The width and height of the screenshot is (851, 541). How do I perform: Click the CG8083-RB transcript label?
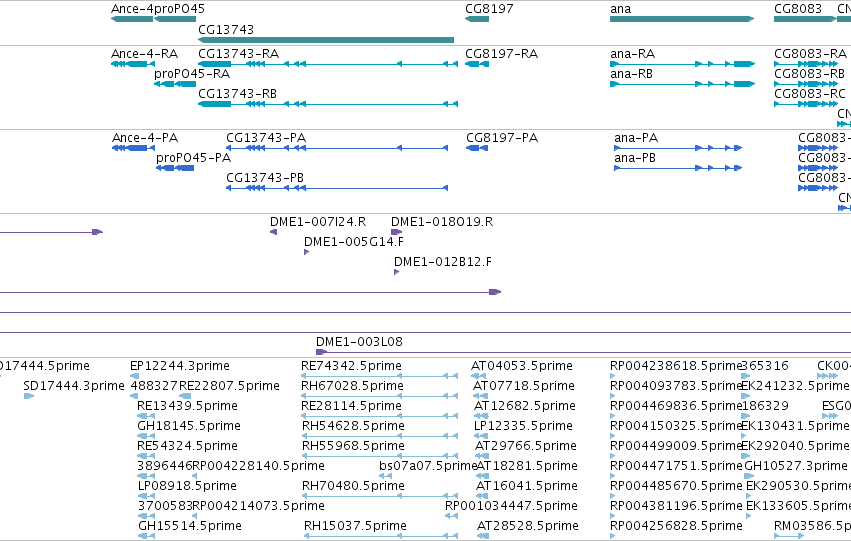point(809,74)
